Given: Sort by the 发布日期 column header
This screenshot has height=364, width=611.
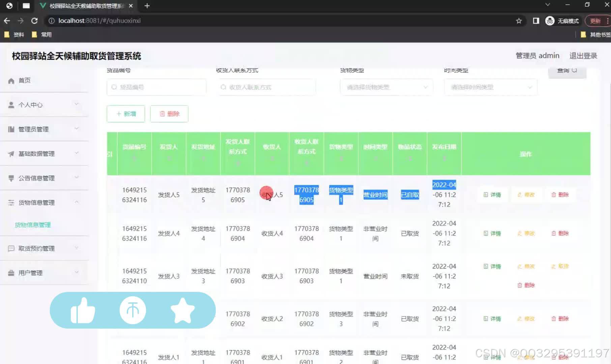Looking at the screenshot, I should pos(444,154).
